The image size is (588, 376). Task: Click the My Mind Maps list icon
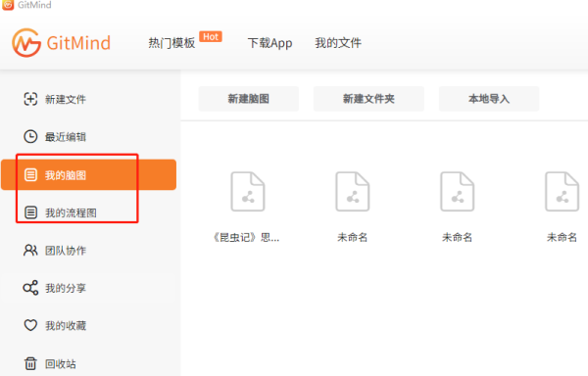tap(30, 175)
